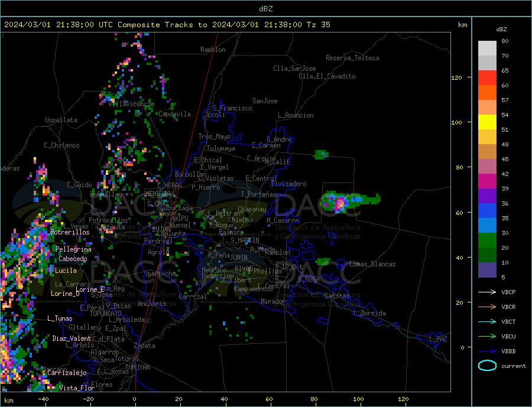The width and height of the screenshot is (532, 407).
Task: Click the dBZ title at top
Action: (x=265, y=9)
